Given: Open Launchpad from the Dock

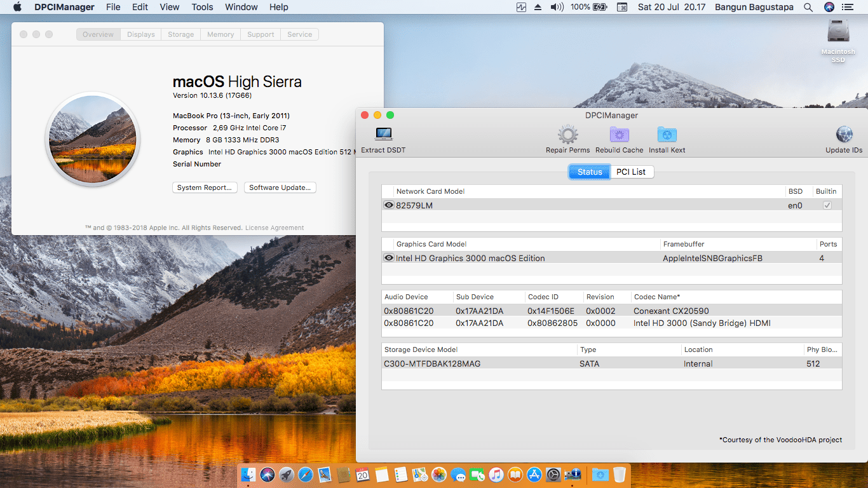Looking at the screenshot, I should click(x=286, y=475).
